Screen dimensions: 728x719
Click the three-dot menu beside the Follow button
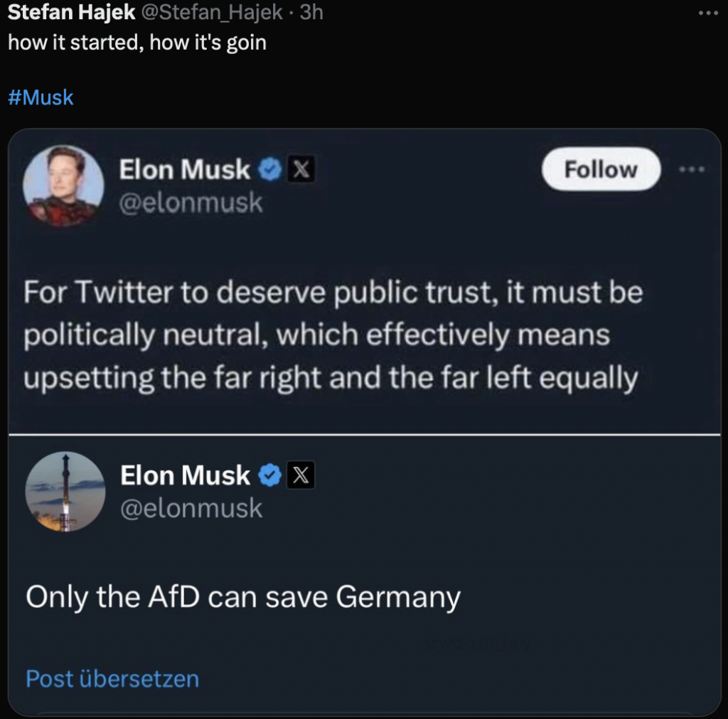point(692,170)
